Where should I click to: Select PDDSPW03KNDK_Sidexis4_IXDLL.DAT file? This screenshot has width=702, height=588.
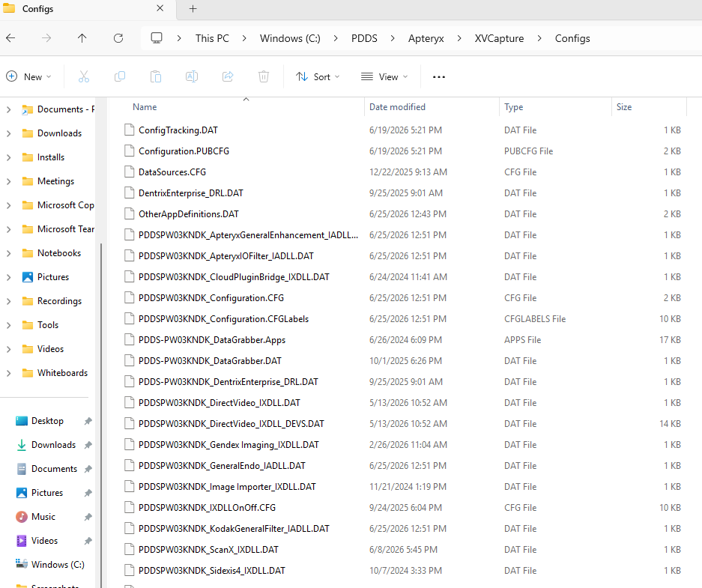212,571
